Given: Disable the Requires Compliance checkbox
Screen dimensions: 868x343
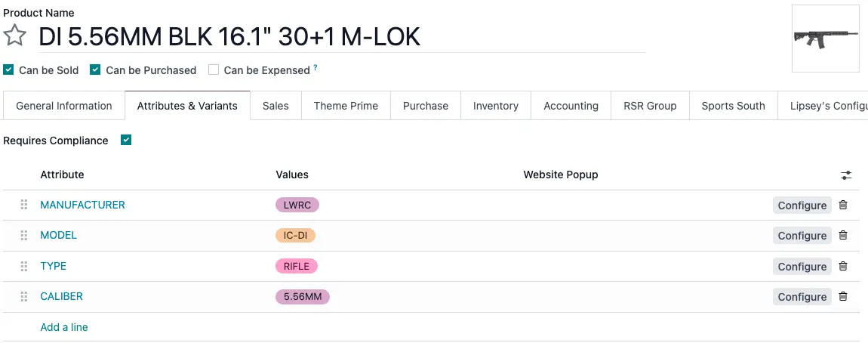Looking at the screenshot, I should pos(126,141).
